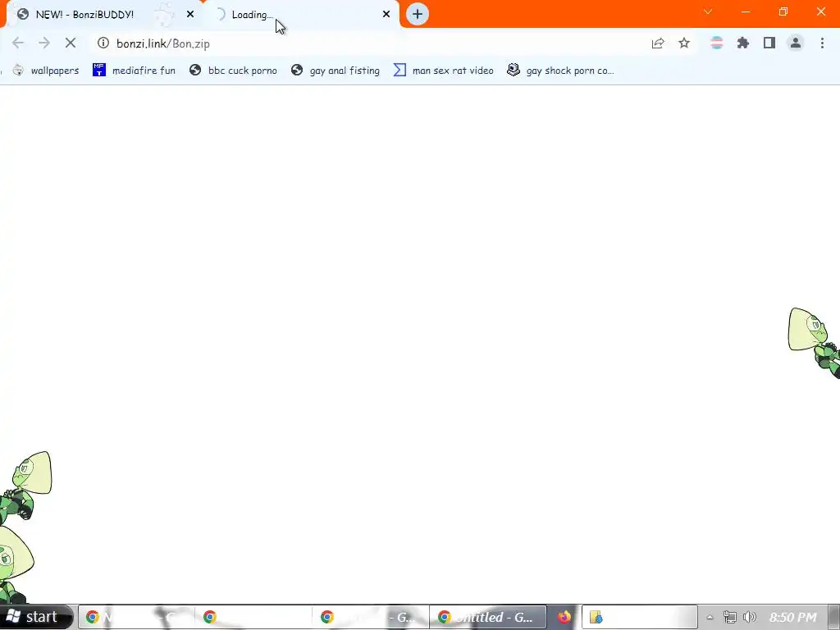Share this page icon
This screenshot has height=630, width=840.
tap(658, 43)
